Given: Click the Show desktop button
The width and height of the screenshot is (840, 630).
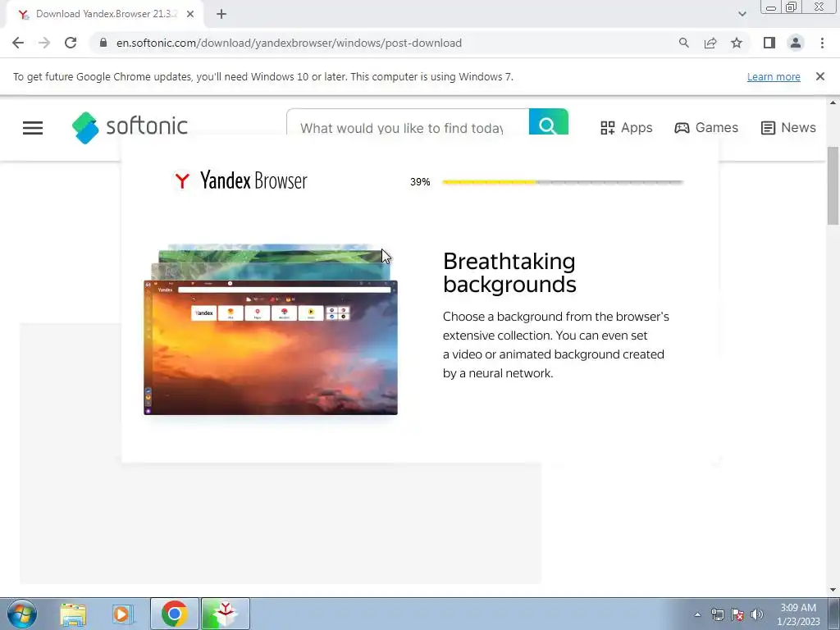Looking at the screenshot, I should point(834,614).
